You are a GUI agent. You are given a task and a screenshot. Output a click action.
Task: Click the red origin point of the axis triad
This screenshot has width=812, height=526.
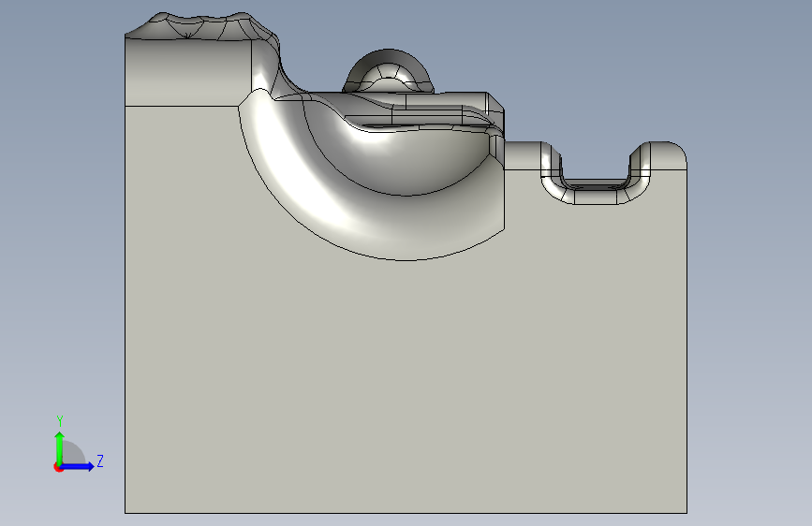click(x=58, y=467)
